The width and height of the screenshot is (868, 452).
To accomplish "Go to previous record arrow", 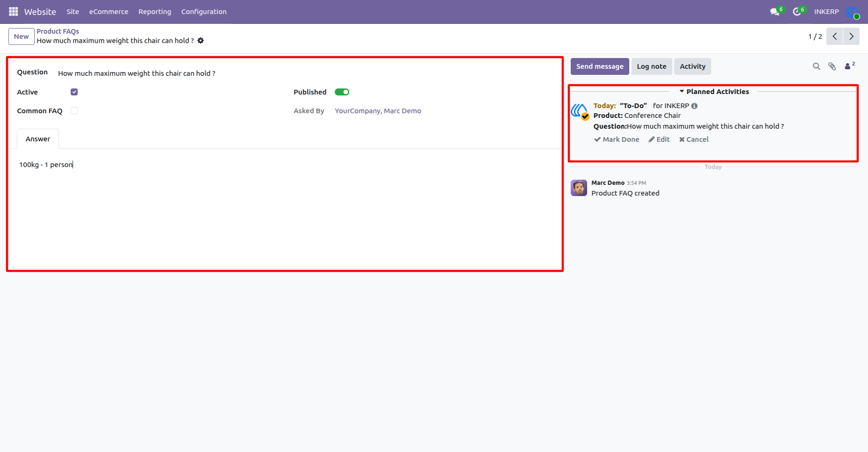I will coord(834,36).
